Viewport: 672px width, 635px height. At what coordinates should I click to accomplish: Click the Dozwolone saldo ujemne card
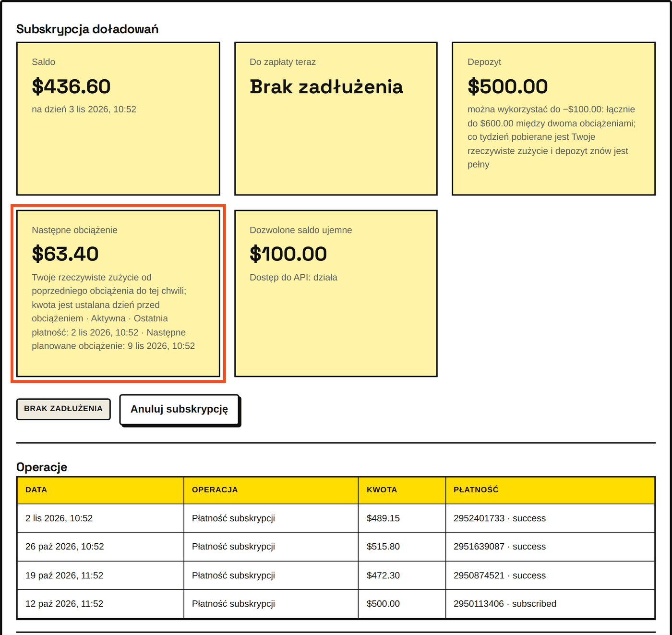click(336, 293)
